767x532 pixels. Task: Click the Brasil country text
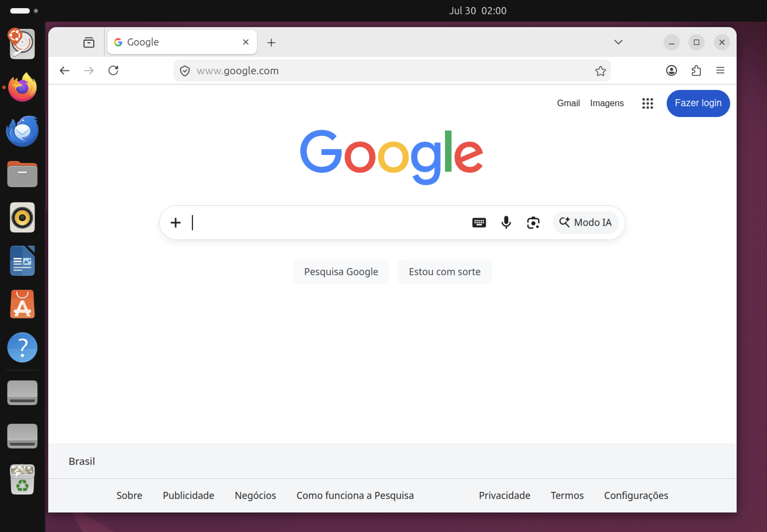pyautogui.click(x=82, y=461)
